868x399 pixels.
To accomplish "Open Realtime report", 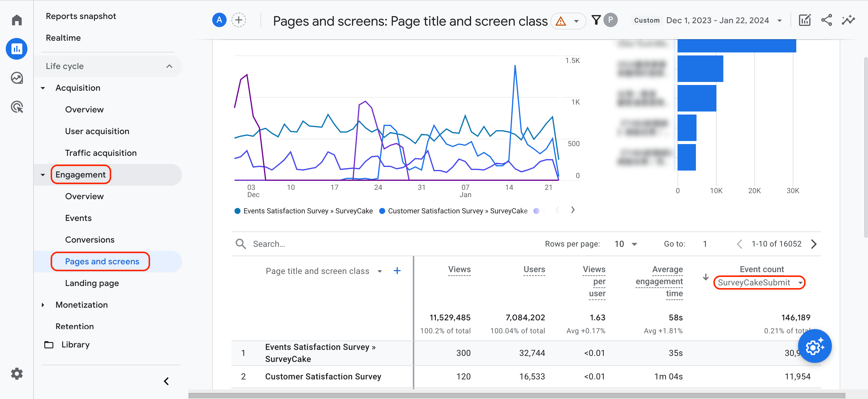I will (63, 38).
